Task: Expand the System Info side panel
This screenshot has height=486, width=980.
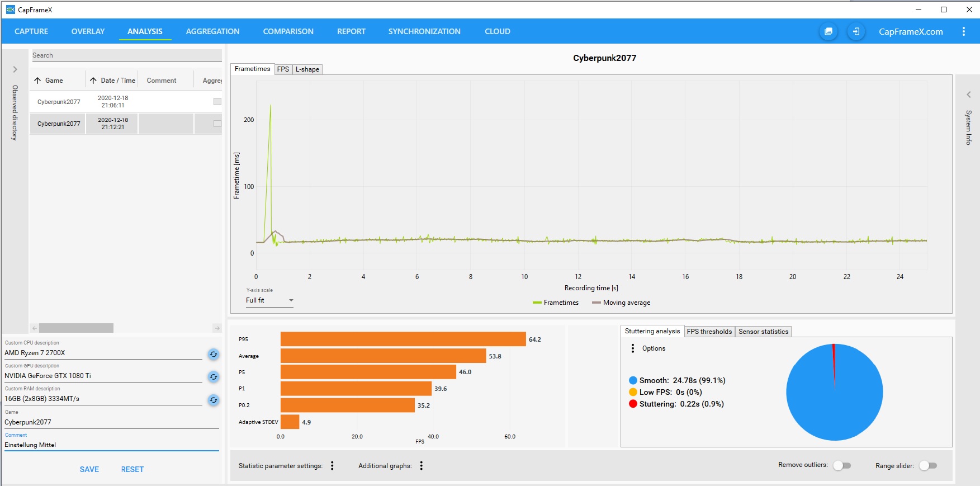Action: [969, 95]
